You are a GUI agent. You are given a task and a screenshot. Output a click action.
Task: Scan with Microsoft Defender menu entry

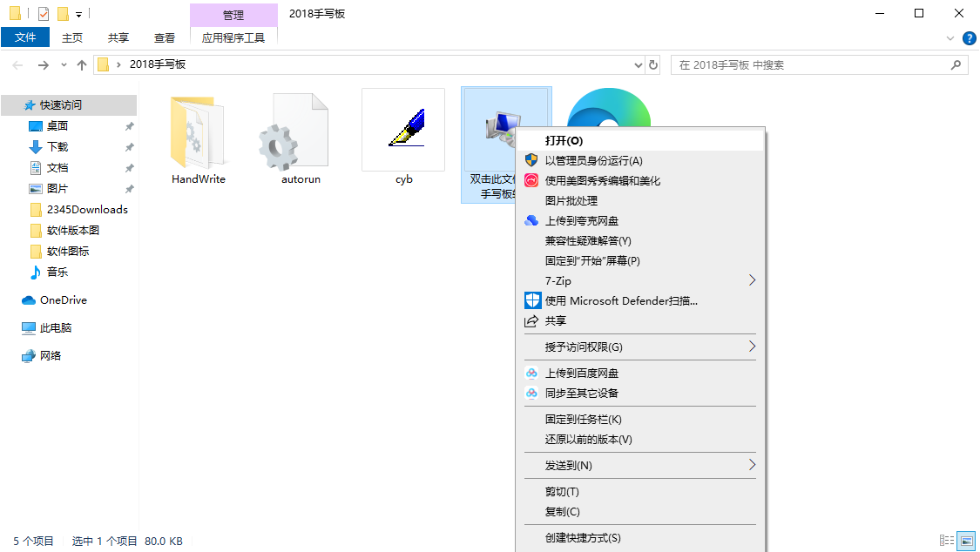621,301
